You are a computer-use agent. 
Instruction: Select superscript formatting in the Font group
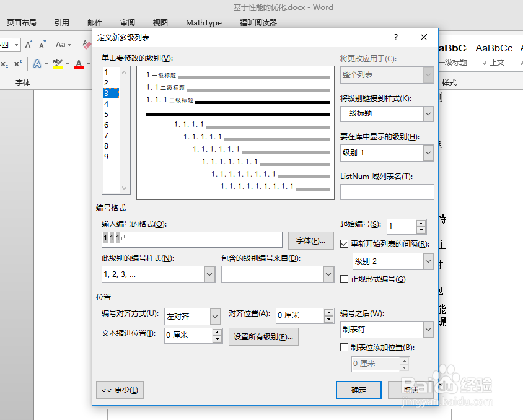(18, 63)
